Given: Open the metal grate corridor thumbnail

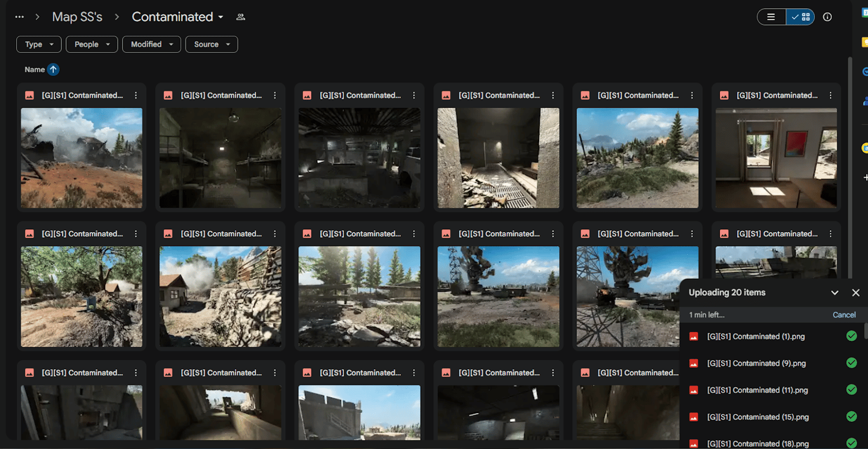Looking at the screenshot, I should 498,158.
